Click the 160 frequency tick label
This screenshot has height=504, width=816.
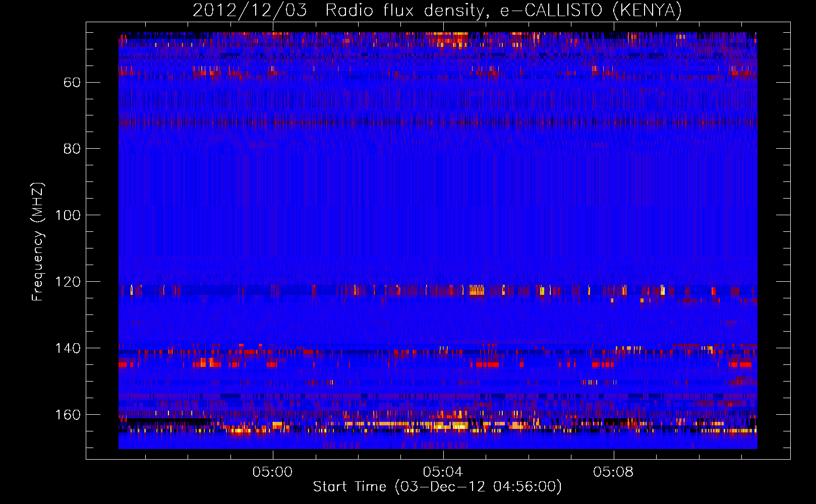(68, 415)
